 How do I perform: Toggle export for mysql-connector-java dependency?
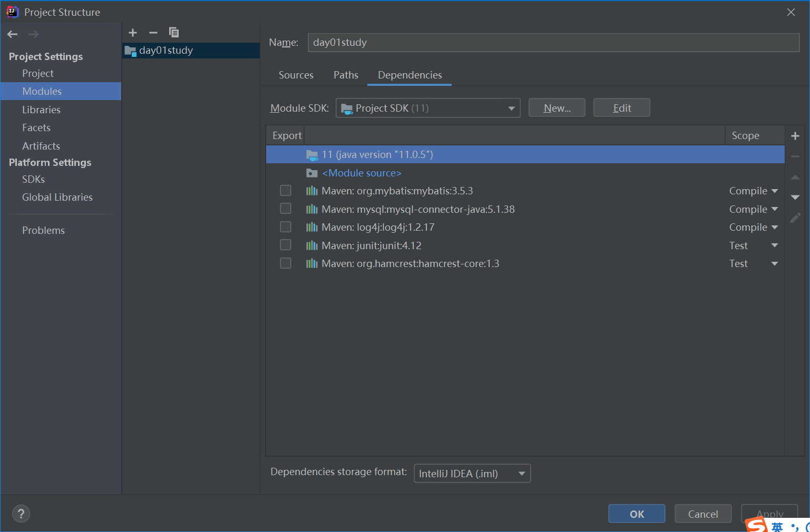pyautogui.click(x=286, y=209)
